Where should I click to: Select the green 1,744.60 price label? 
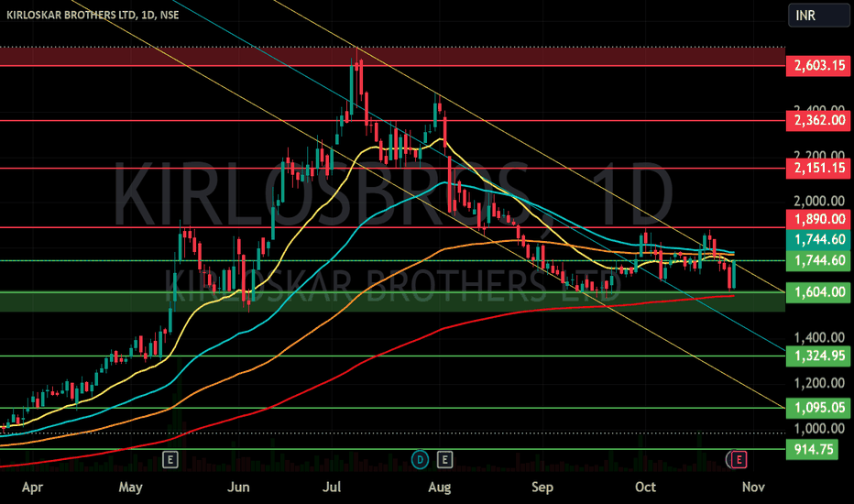tap(818, 260)
